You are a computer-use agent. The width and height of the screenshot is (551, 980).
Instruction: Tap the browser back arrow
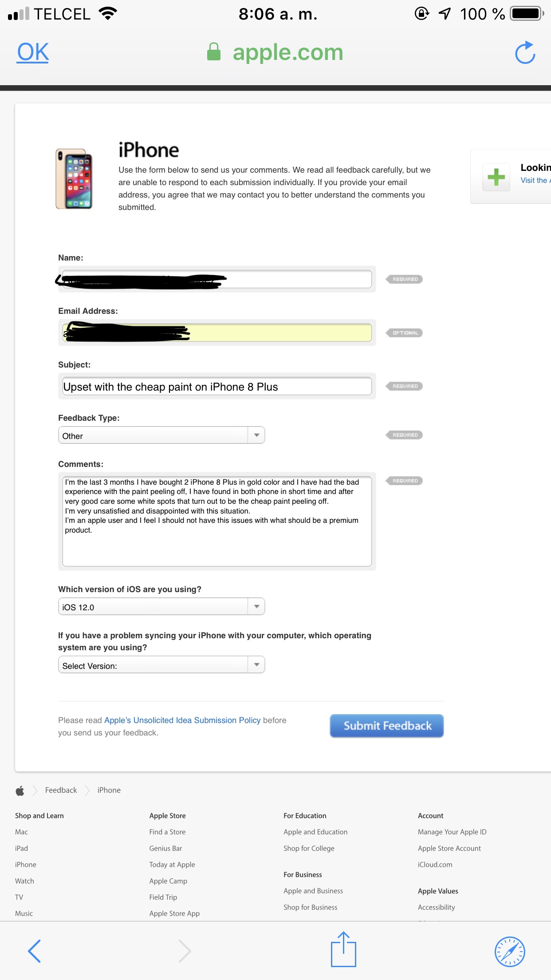[x=34, y=951]
